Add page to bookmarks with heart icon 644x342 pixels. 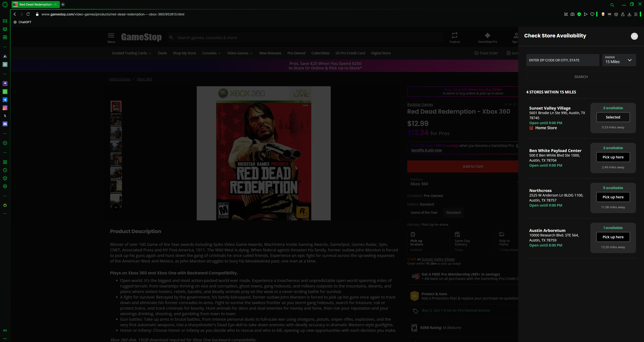point(592,14)
